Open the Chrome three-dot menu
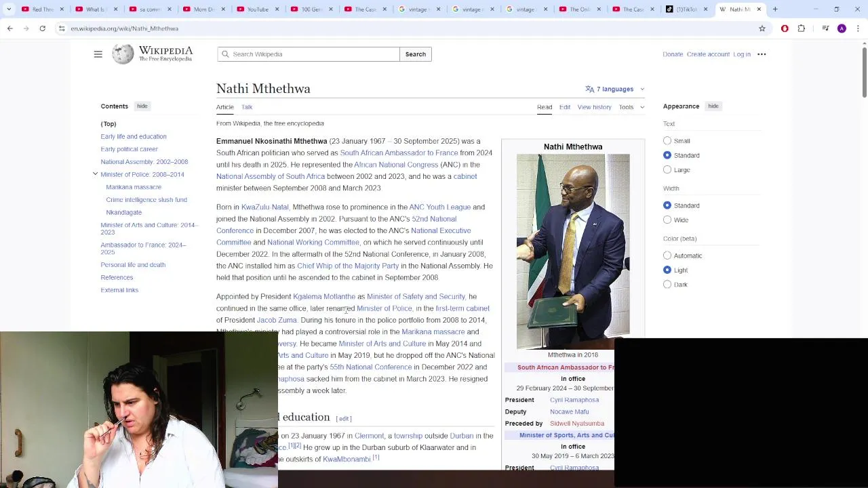This screenshot has height=488, width=868. (859, 28)
